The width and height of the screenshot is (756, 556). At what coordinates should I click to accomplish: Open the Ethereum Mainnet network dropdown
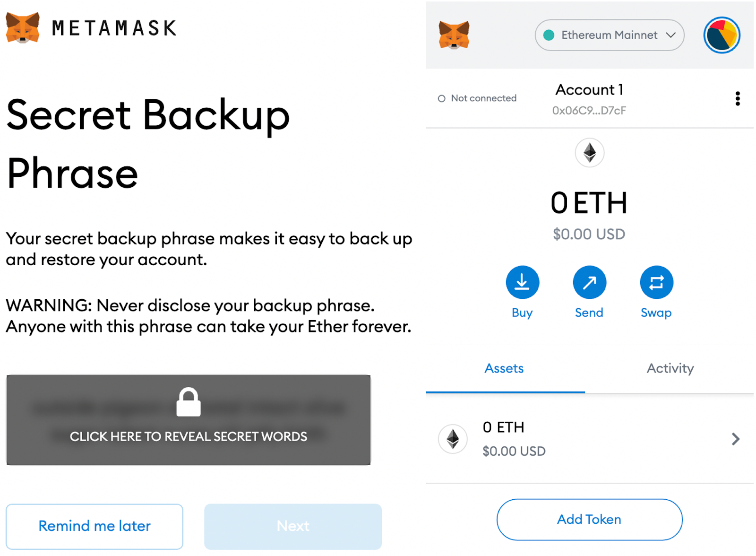coord(609,35)
